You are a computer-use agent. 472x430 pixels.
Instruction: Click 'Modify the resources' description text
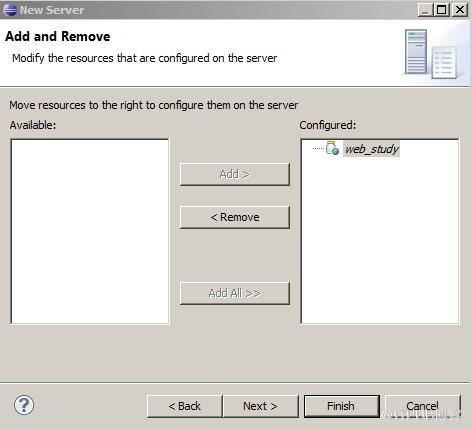point(144,58)
